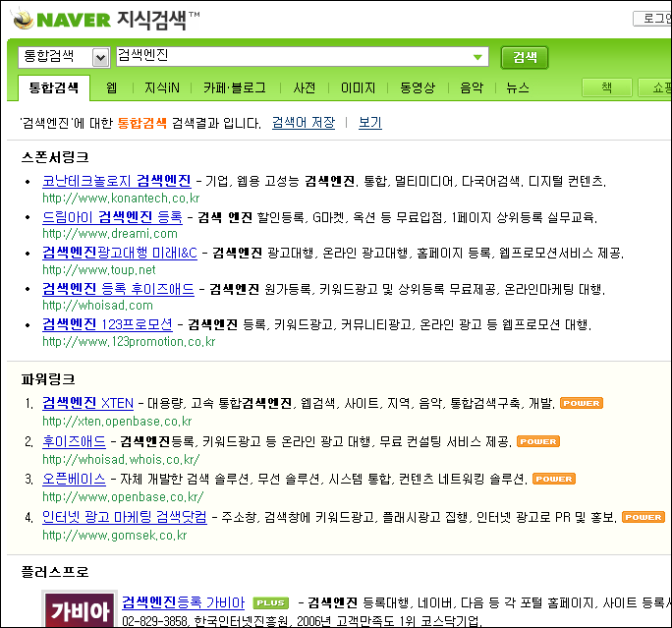Image resolution: width=672 pixels, height=628 pixels.
Task: Click POWER badge beside 검색엔진 XTEN
Action: tap(582, 403)
